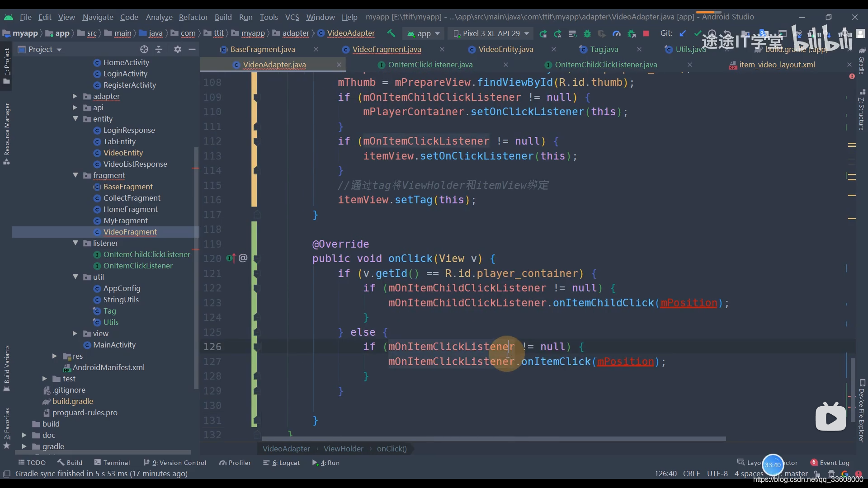Close the VideoFragment.java tab
This screenshot has width=868, height=488.
coord(442,49)
